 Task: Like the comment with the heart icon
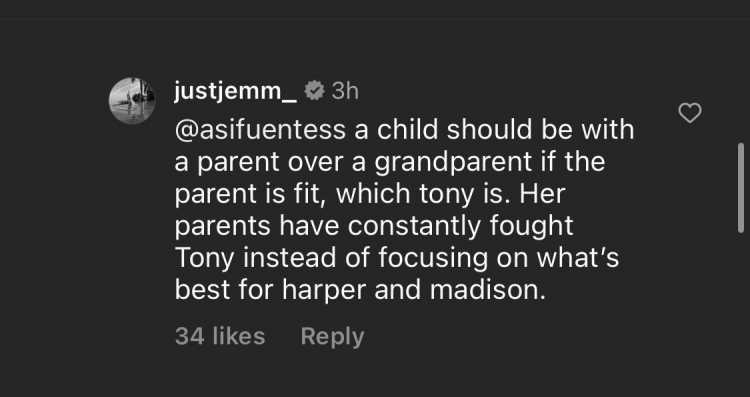690,113
